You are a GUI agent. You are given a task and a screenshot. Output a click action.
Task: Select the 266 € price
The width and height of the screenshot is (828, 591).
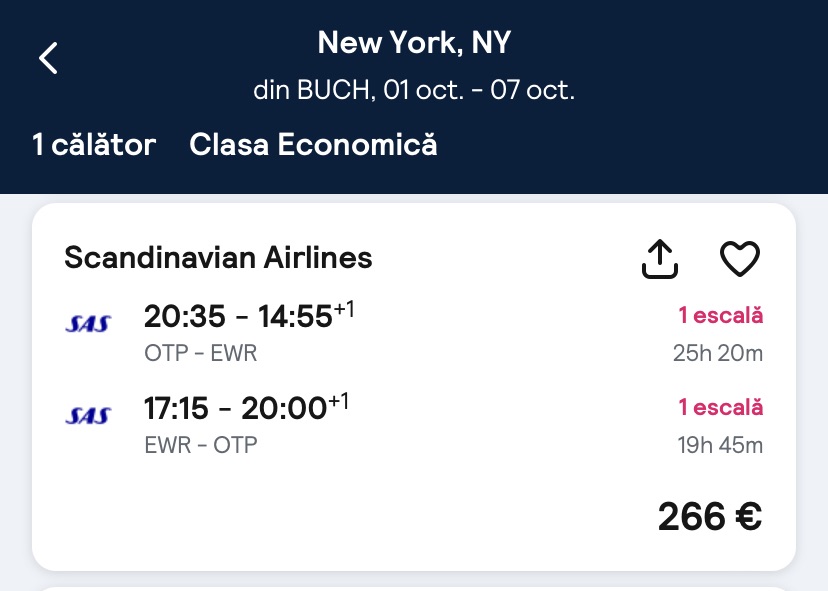pyautogui.click(x=709, y=516)
